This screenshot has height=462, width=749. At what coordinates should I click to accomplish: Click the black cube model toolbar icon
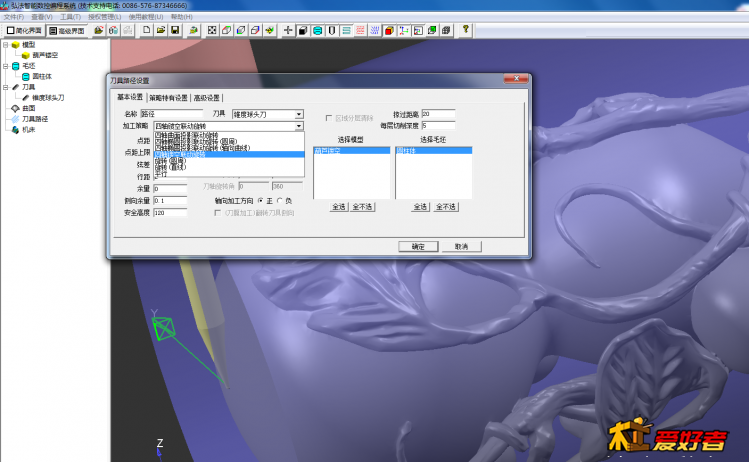(302, 30)
